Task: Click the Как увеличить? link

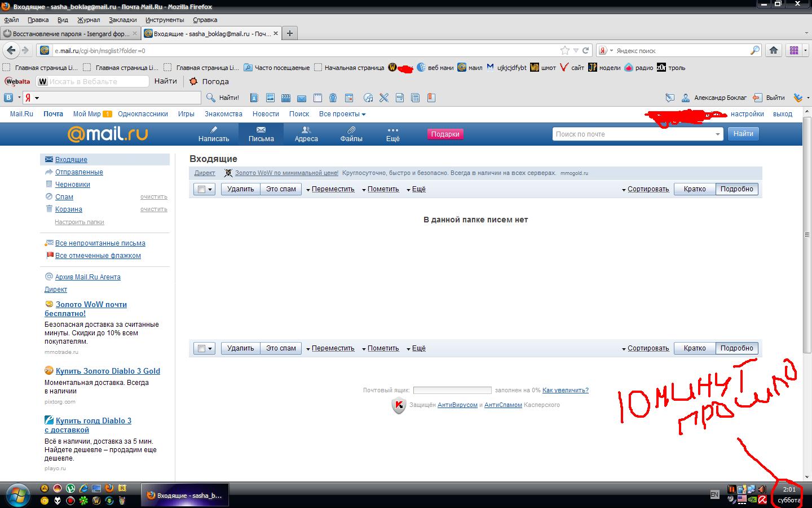Action: point(566,390)
